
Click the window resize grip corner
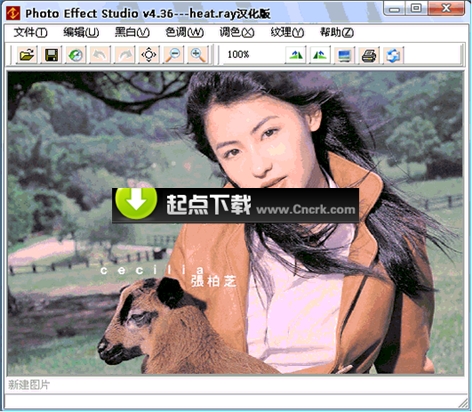click(x=464, y=404)
